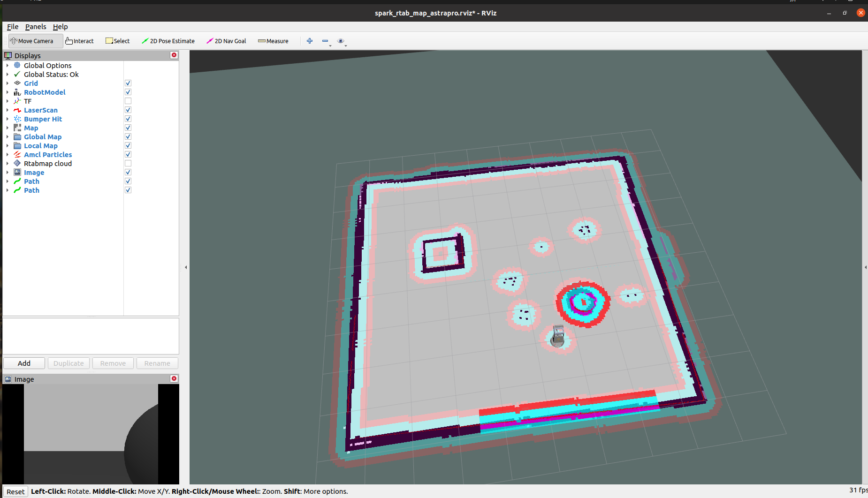Click the zoom in plus icon
Image resolution: width=868 pixels, height=498 pixels.
pos(310,41)
